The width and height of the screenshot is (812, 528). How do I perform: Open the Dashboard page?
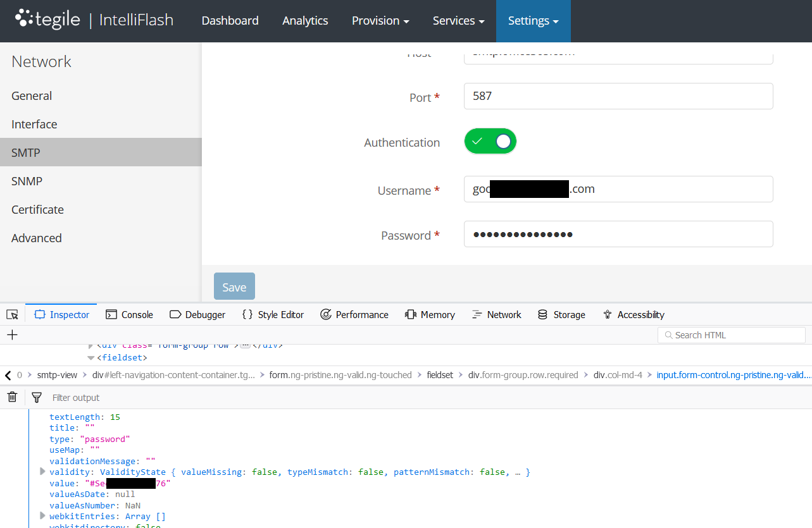point(230,21)
